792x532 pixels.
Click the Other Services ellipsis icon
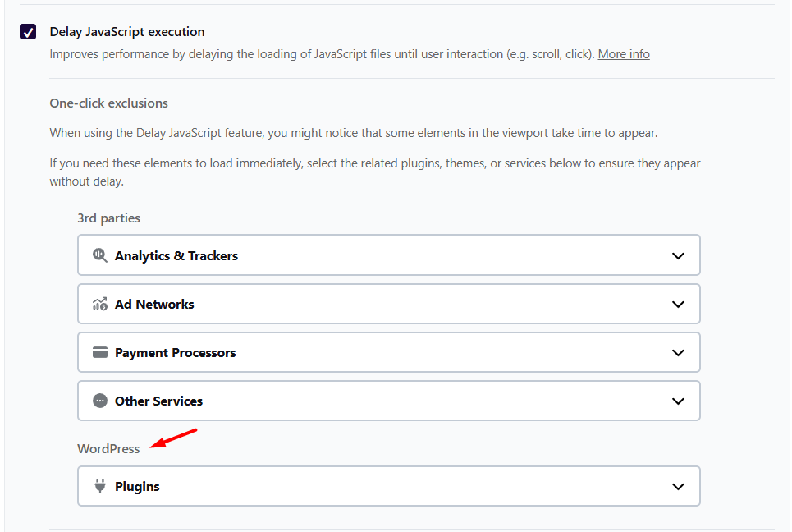pyautogui.click(x=100, y=401)
